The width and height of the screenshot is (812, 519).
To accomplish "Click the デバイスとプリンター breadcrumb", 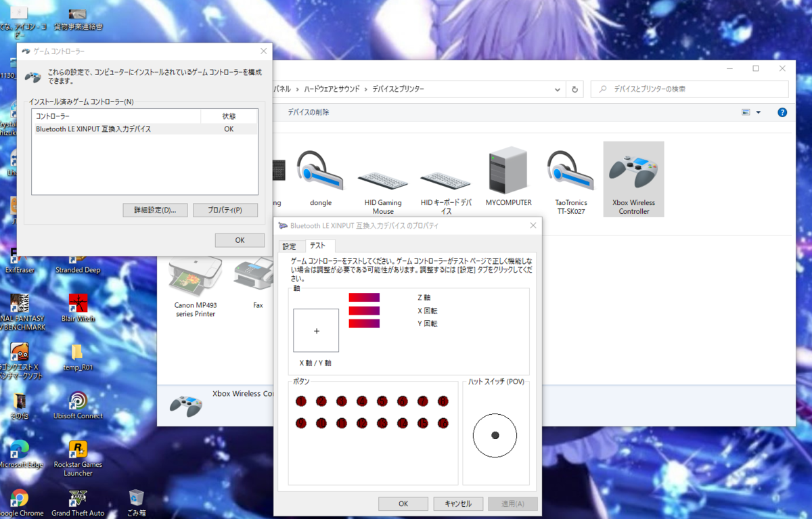I will pos(399,89).
